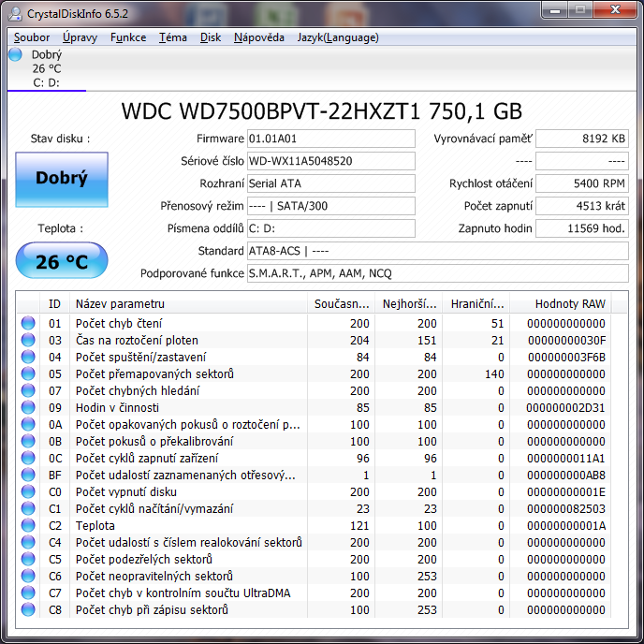The image size is (644, 644).
Task: Click the 26 °C temperature button
Action: pos(62,261)
